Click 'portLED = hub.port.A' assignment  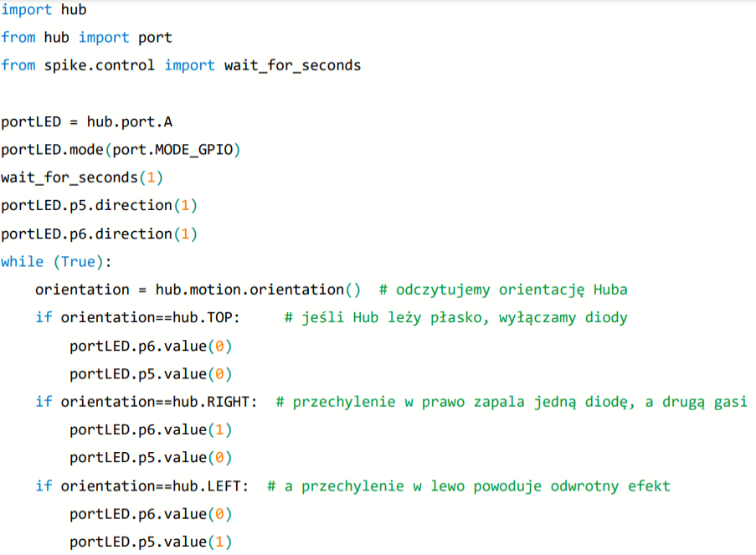click(87, 121)
